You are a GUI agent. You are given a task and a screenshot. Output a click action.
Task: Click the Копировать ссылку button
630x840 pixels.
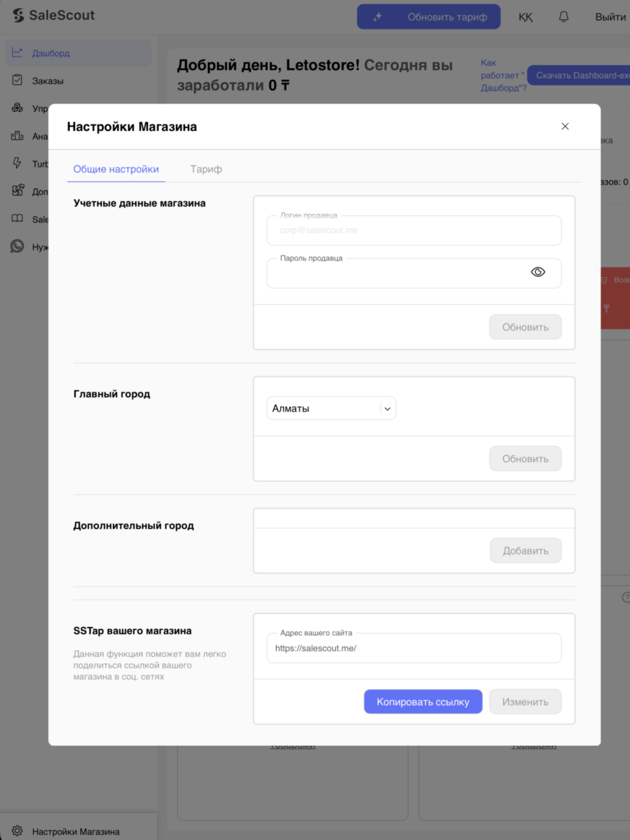coord(423,702)
